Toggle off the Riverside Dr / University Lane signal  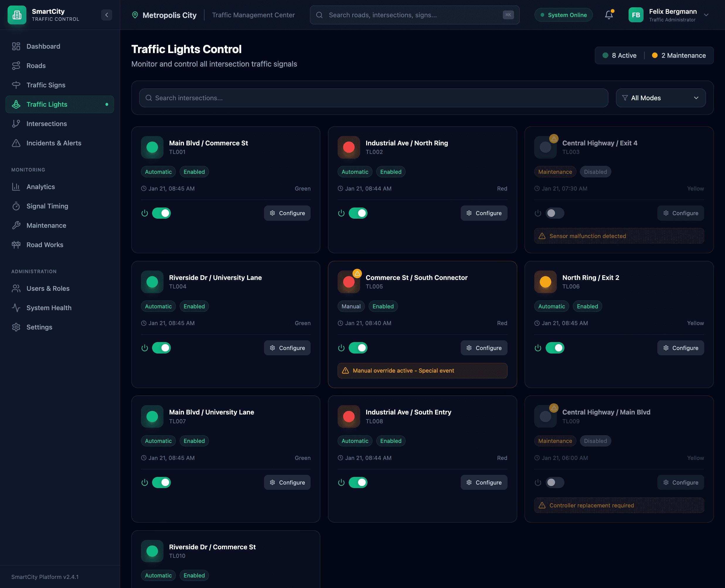click(161, 348)
